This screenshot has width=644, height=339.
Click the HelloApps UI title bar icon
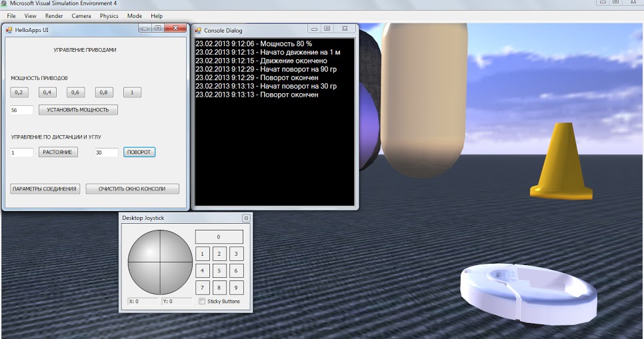9,30
